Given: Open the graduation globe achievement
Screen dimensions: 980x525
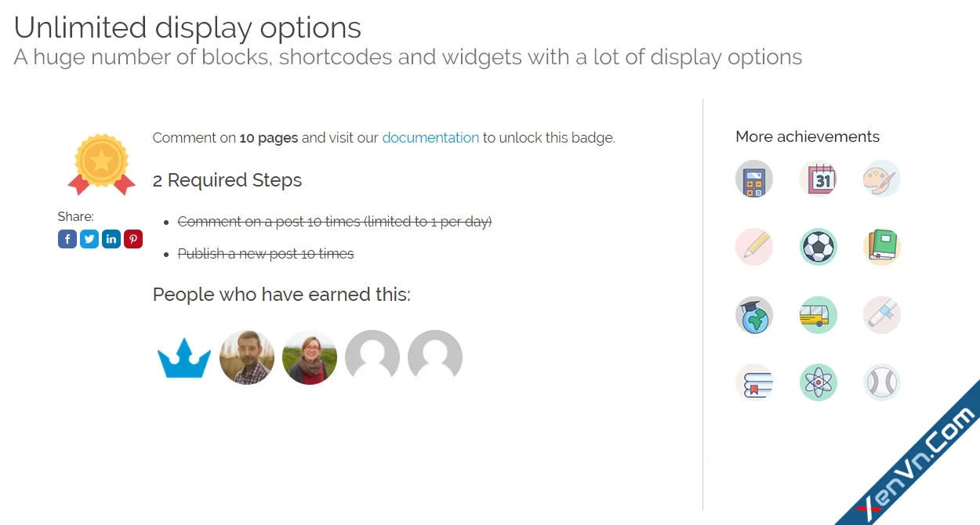Looking at the screenshot, I should click(753, 315).
